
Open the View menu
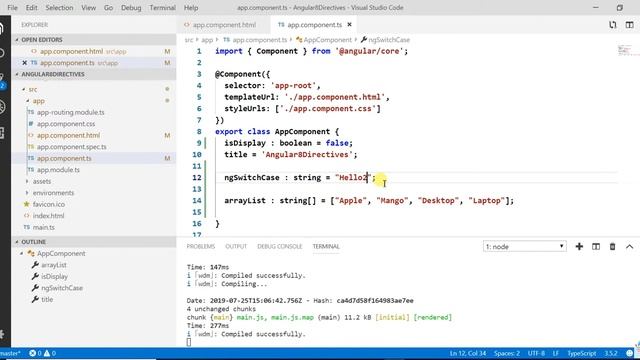[88, 8]
